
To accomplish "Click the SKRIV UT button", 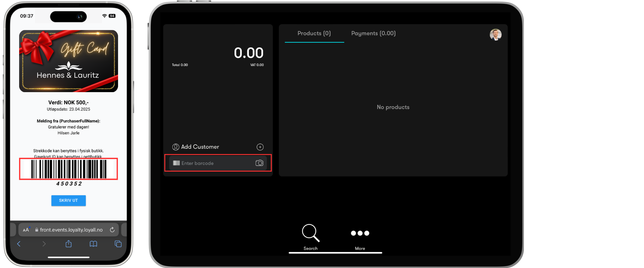I will coord(68,200).
